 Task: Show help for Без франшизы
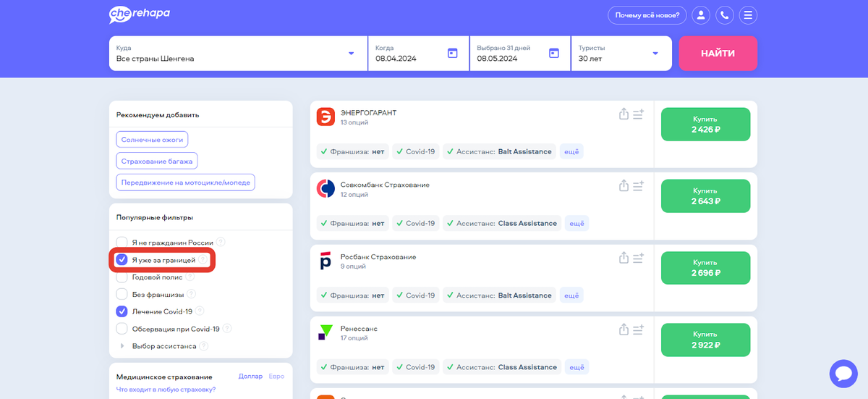pos(191,294)
